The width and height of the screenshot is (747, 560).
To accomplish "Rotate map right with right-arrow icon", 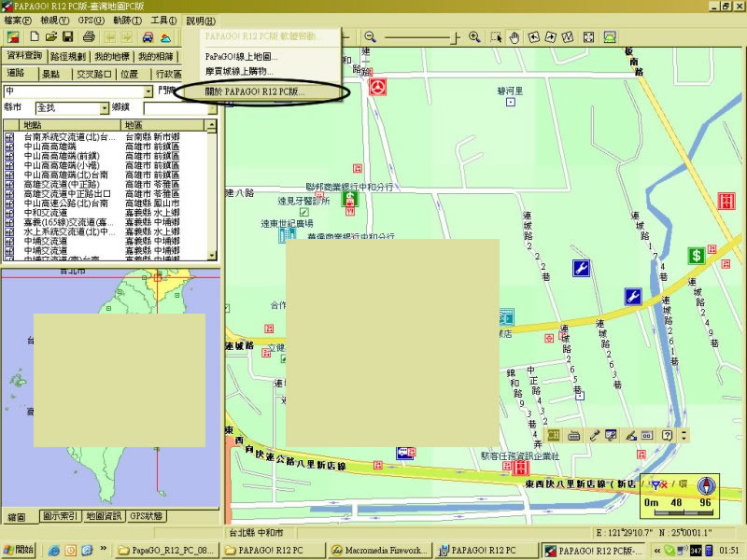I will pos(551,36).
